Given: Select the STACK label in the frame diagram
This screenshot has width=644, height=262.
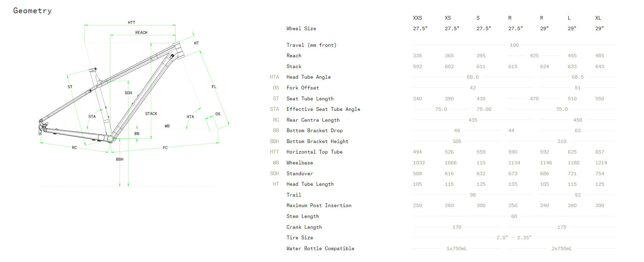Looking at the screenshot, I should (x=151, y=114).
